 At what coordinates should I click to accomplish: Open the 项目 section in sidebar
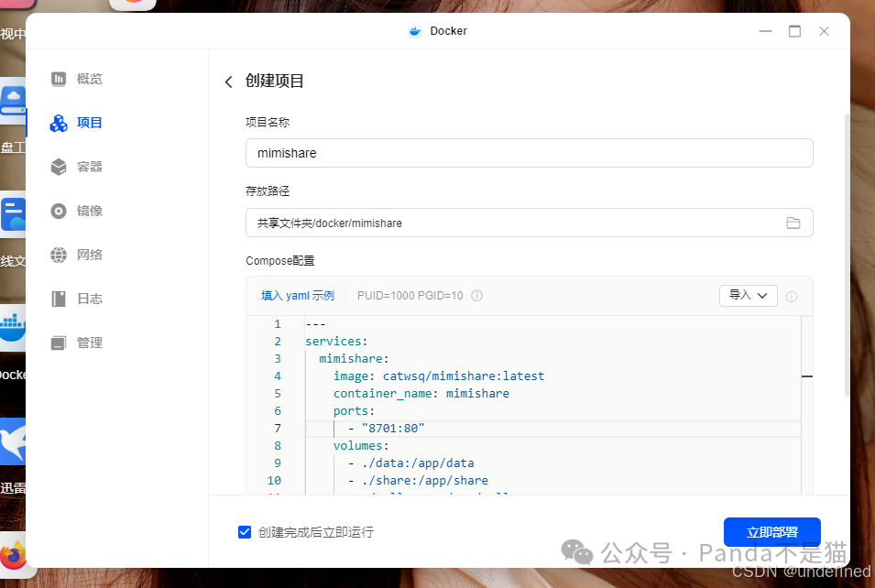(76, 123)
